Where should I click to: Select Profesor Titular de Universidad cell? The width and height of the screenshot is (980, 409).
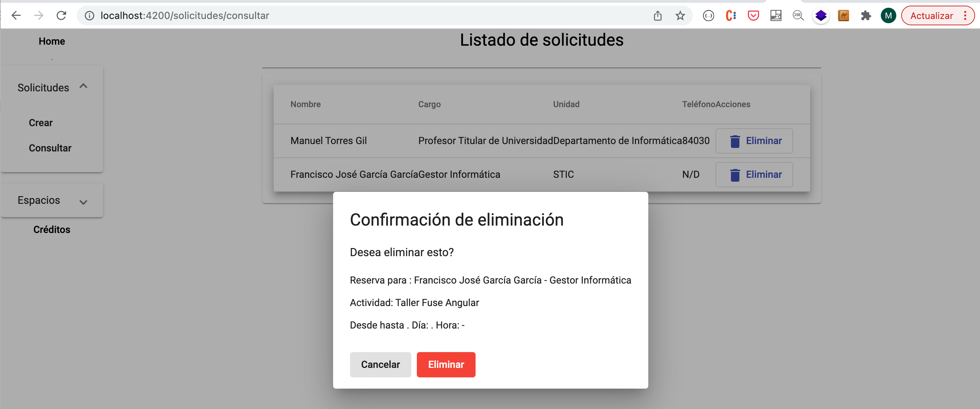point(485,141)
